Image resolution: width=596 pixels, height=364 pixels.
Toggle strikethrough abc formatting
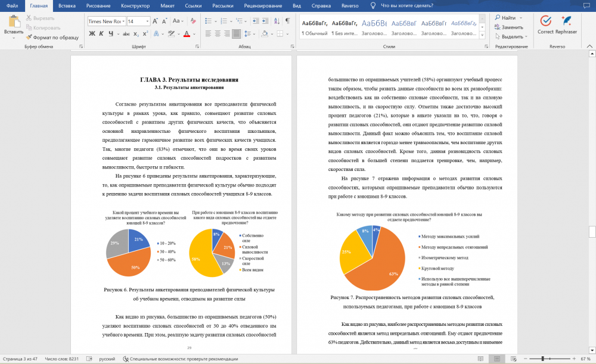[126, 34]
